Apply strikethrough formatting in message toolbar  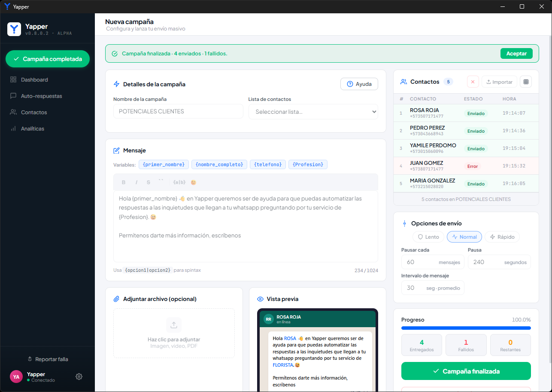click(x=149, y=182)
